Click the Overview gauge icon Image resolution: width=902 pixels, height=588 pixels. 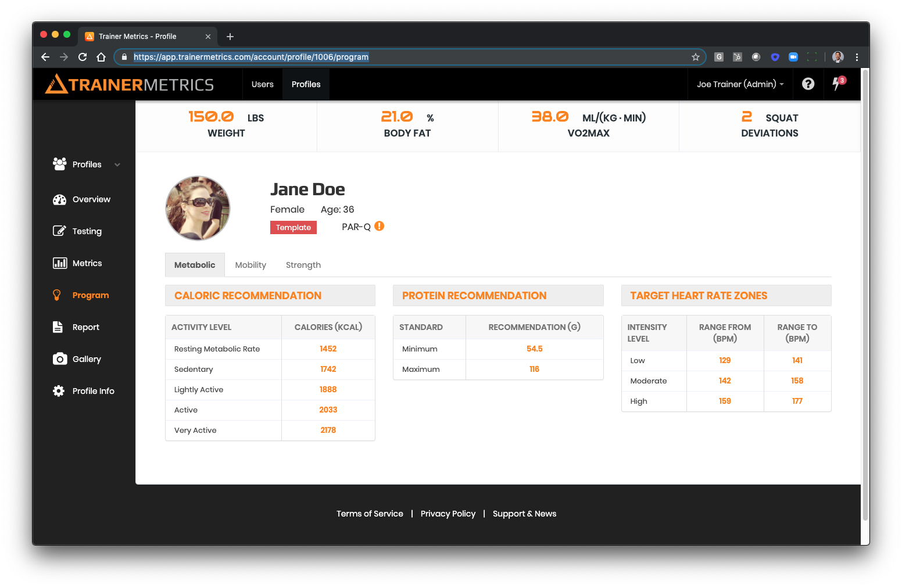click(x=59, y=199)
